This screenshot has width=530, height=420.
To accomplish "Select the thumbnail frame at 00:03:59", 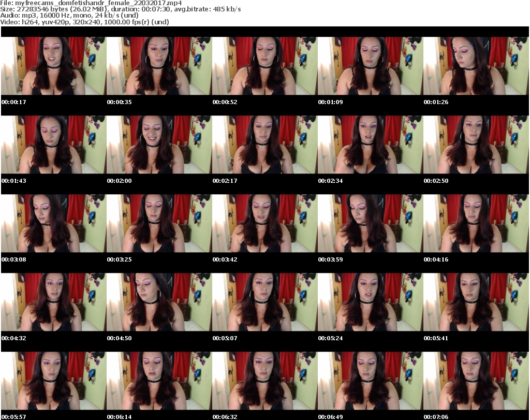I will [371, 224].
